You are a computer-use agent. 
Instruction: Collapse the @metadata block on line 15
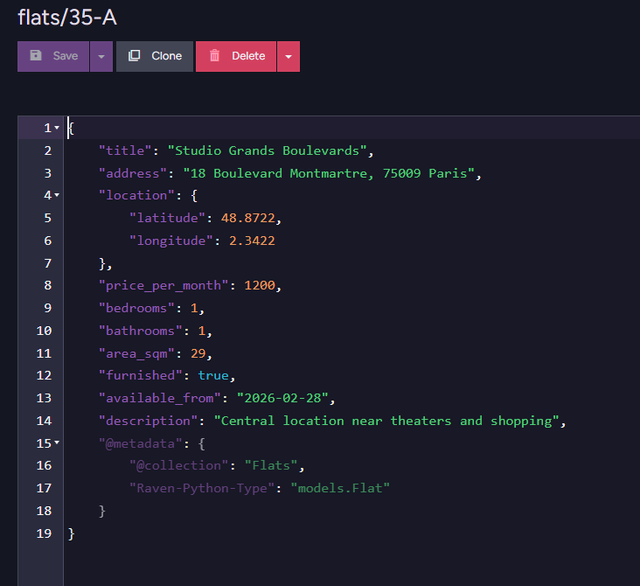click(x=57, y=443)
